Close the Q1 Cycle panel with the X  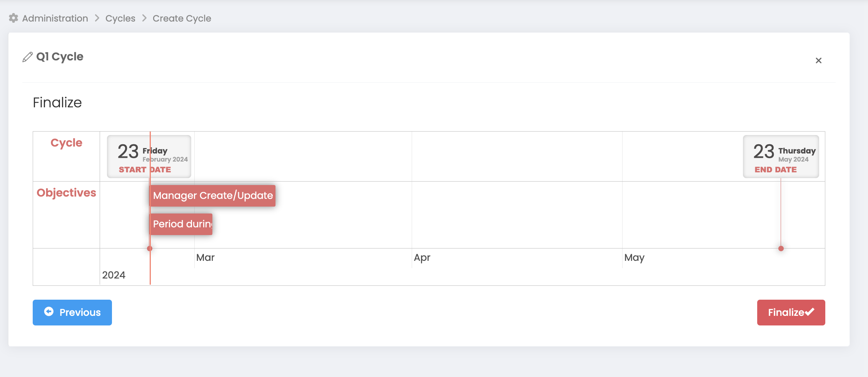pyautogui.click(x=818, y=60)
